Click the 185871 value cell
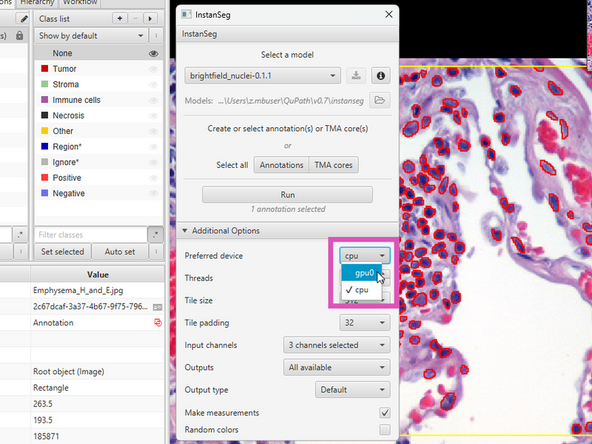The height and width of the screenshot is (444, 592). [97, 436]
